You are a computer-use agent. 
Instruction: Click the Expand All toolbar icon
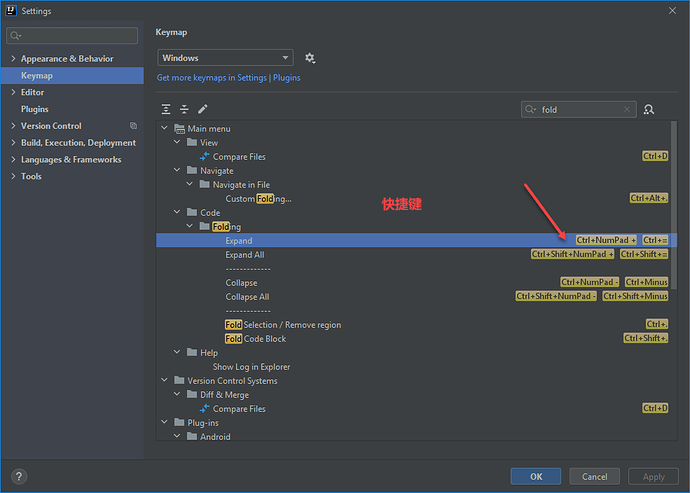(x=166, y=109)
